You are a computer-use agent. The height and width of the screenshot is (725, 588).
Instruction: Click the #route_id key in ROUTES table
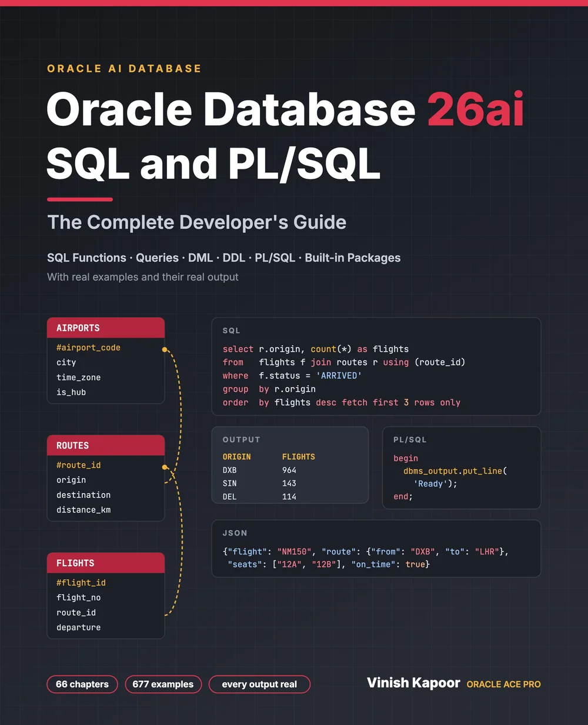(79, 465)
